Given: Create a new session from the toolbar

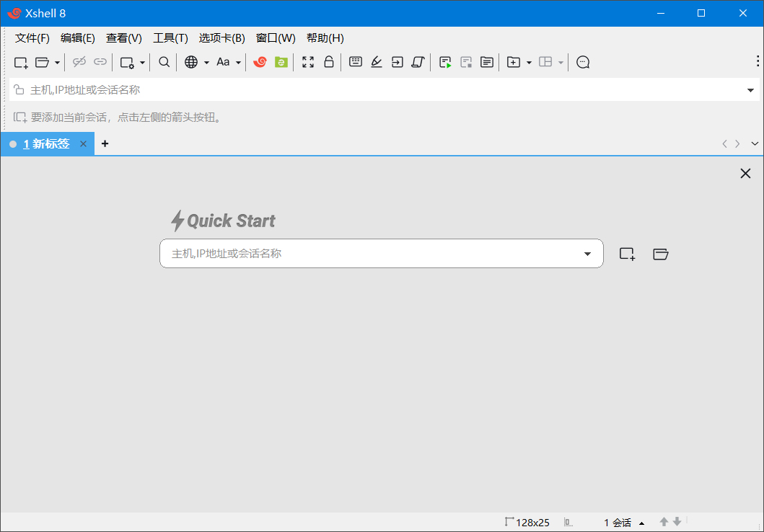Looking at the screenshot, I should 20,62.
